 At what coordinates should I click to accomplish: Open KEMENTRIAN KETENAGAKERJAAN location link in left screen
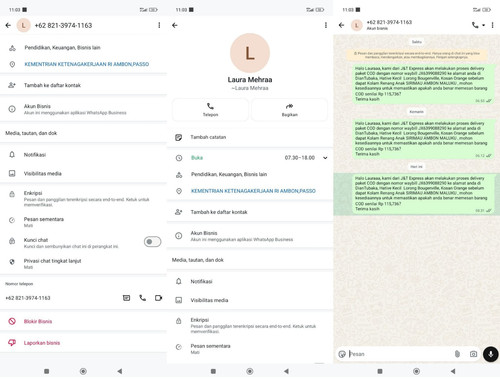coord(87,64)
